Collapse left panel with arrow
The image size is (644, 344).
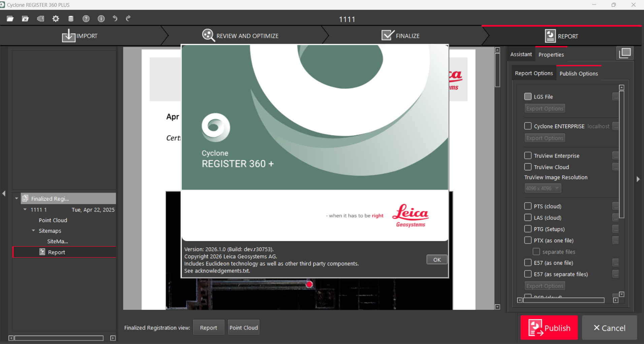[4, 193]
